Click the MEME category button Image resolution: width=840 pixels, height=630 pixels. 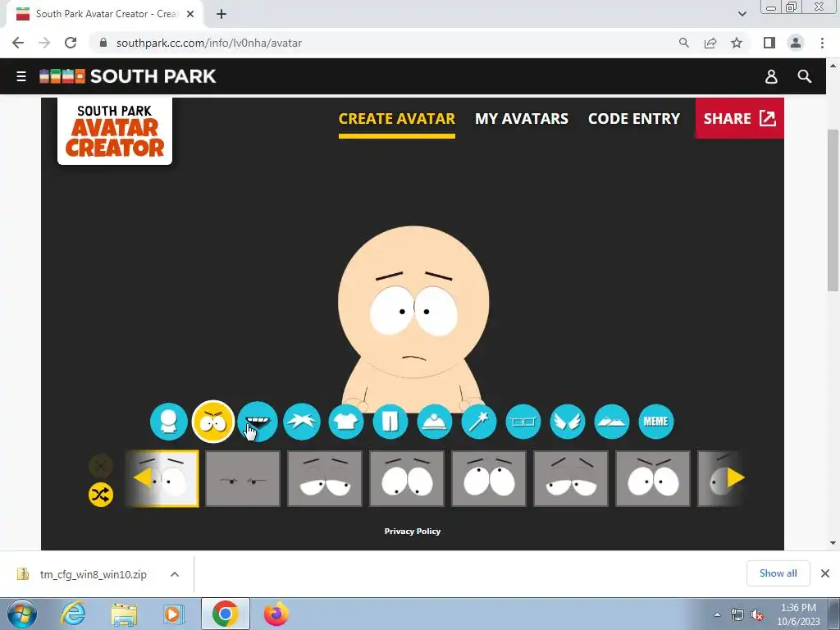click(656, 422)
